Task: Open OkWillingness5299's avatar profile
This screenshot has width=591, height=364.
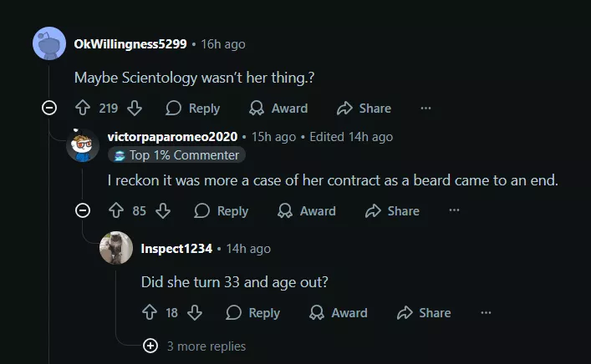Action: click(49, 43)
